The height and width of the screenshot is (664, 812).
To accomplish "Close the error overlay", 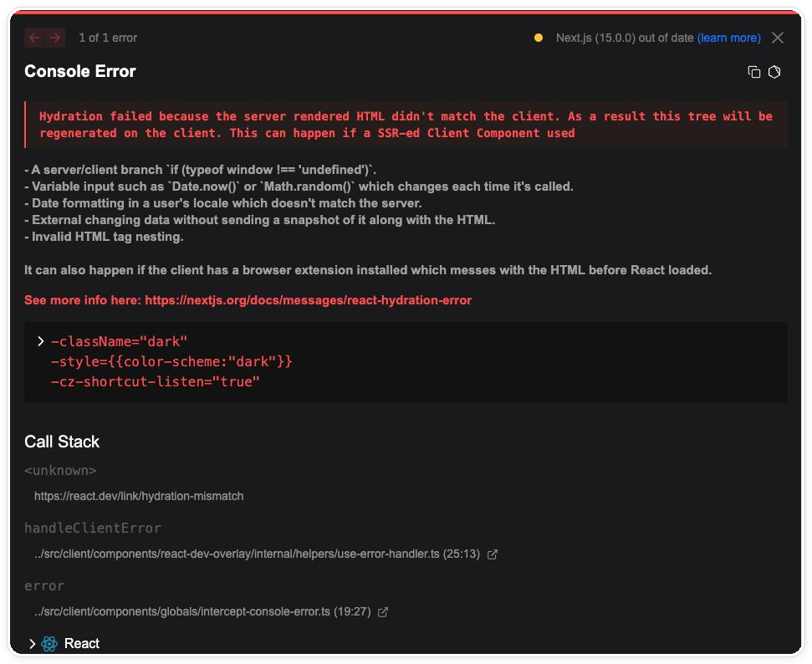I will (778, 38).
